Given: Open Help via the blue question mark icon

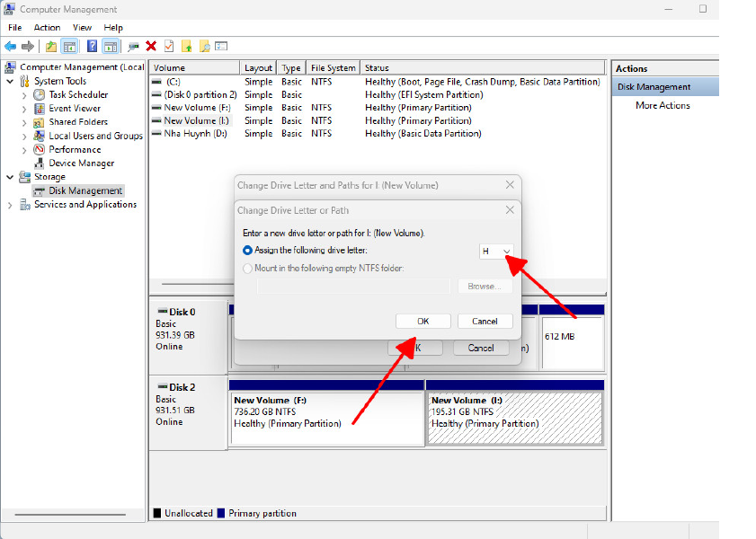Looking at the screenshot, I should [x=92, y=46].
